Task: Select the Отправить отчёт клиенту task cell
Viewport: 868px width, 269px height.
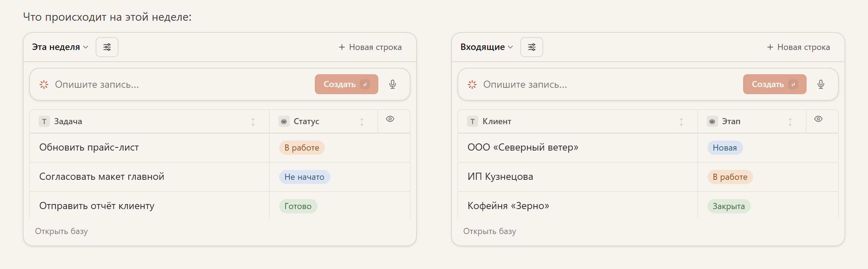Action: pos(150,205)
